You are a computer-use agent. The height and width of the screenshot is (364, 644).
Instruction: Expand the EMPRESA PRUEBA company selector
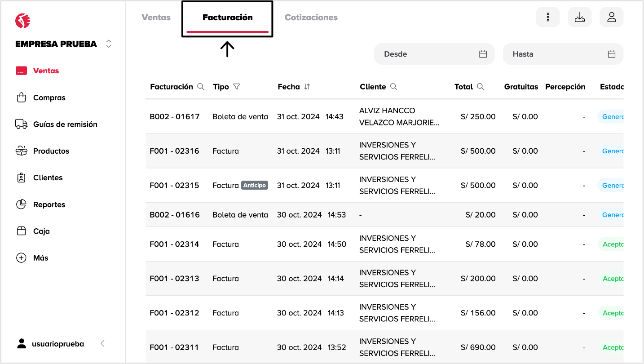tap(108, 44)
